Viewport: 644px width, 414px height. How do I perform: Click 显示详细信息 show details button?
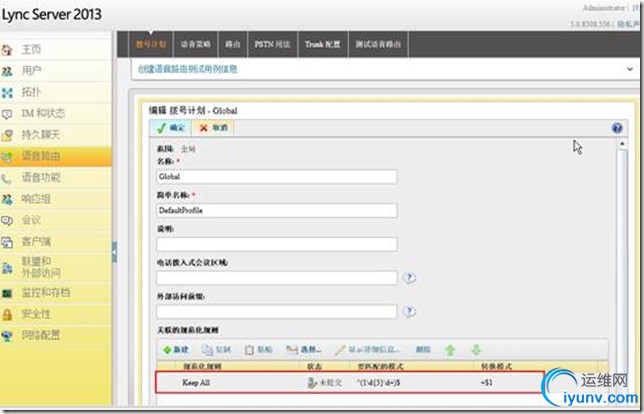[x=367, y=350]
